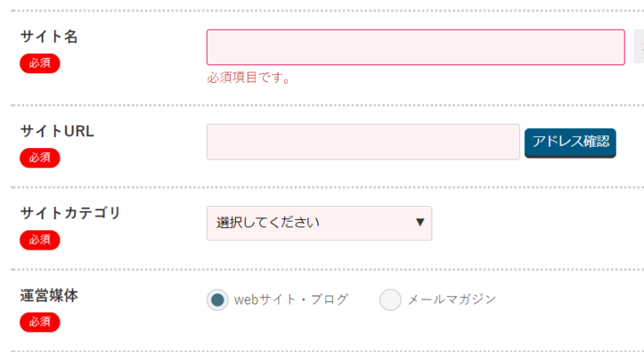This screenshot has width=644, height=352.
Task: Click the サイトカテゴリ field label
Action: tap(70, 213)
